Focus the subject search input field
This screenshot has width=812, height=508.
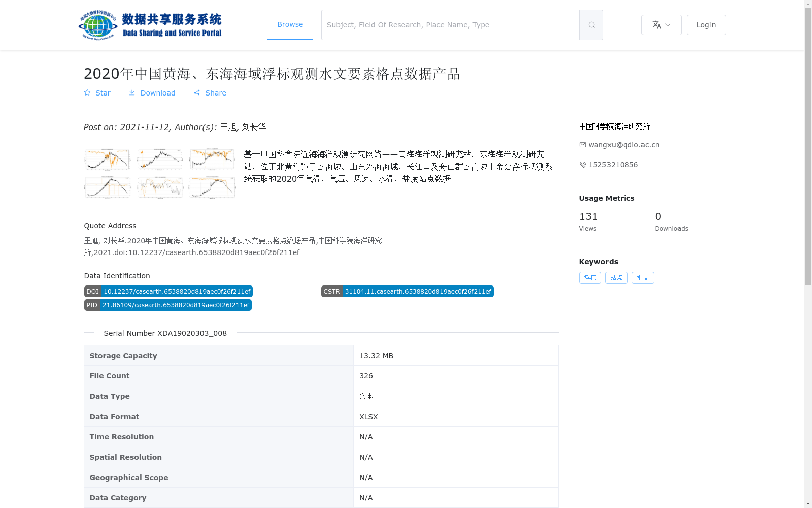coord(450,25)
